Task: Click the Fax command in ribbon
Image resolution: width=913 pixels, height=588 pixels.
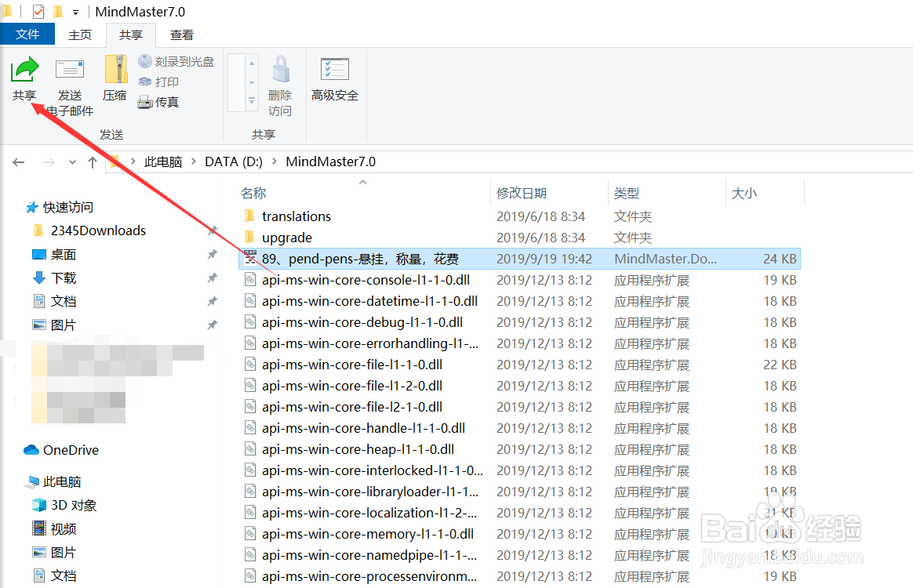Action: [x=158, y=103]
